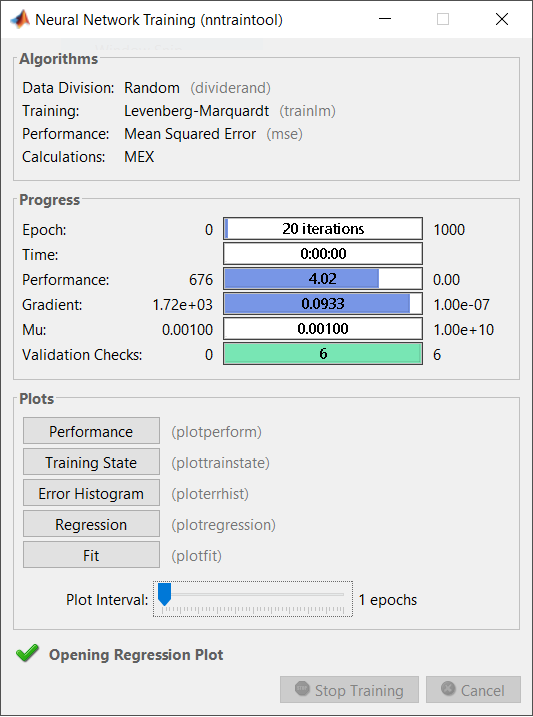Click the starting Performance value '676'
This screenshot has height=717, width=533.
point(201,279)
